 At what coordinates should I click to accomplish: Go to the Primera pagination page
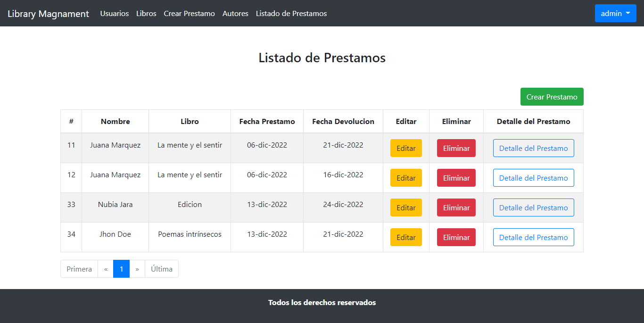[79, 269]
